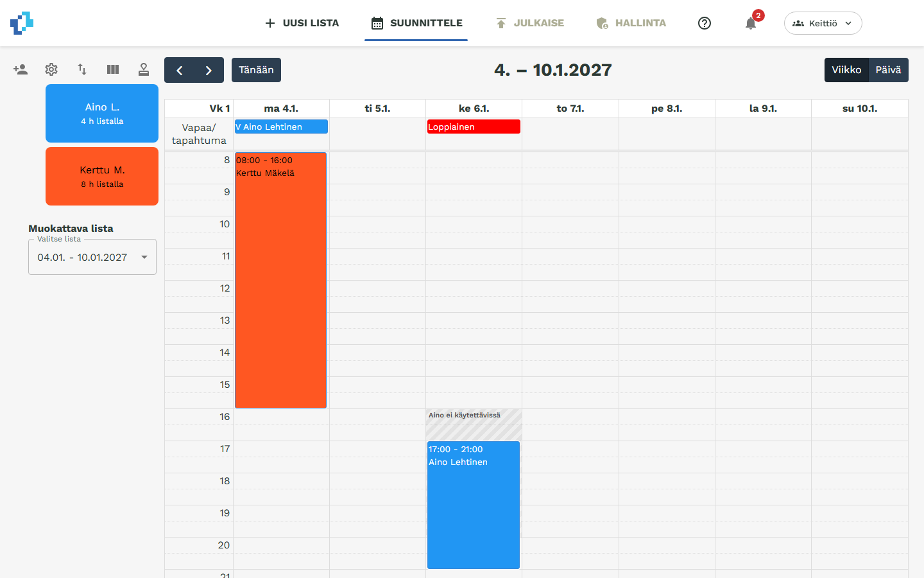Open the help question mark icon

pyautogui.click(x=705, y=23)
